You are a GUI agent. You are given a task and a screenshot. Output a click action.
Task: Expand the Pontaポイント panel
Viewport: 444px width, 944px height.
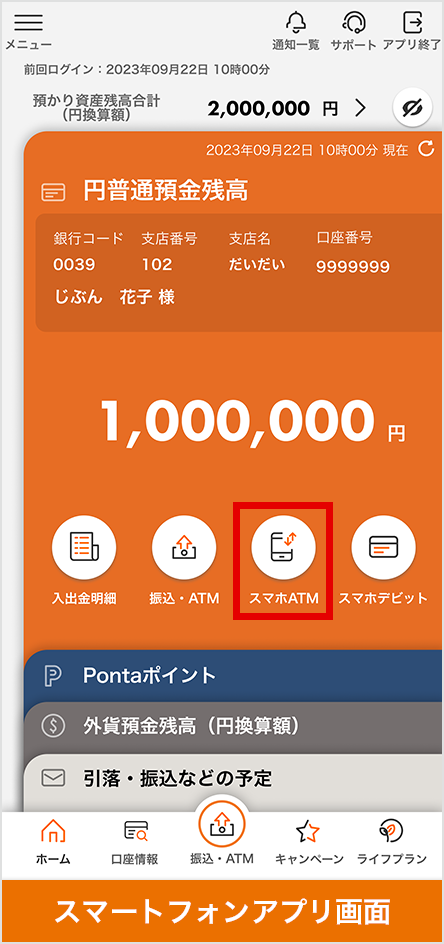pyautogui.click(x=234, y=675)
